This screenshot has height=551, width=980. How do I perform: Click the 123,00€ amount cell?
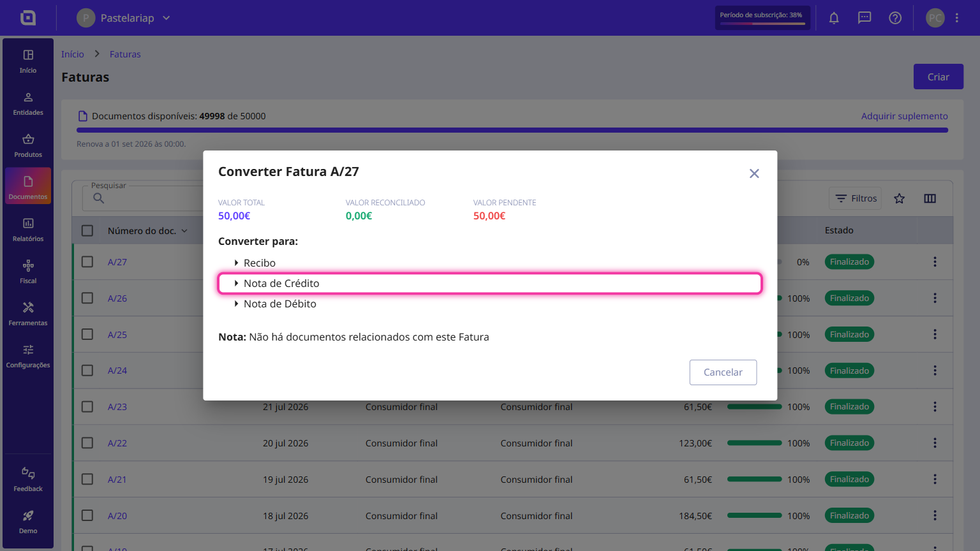click(x=695, y=443)
